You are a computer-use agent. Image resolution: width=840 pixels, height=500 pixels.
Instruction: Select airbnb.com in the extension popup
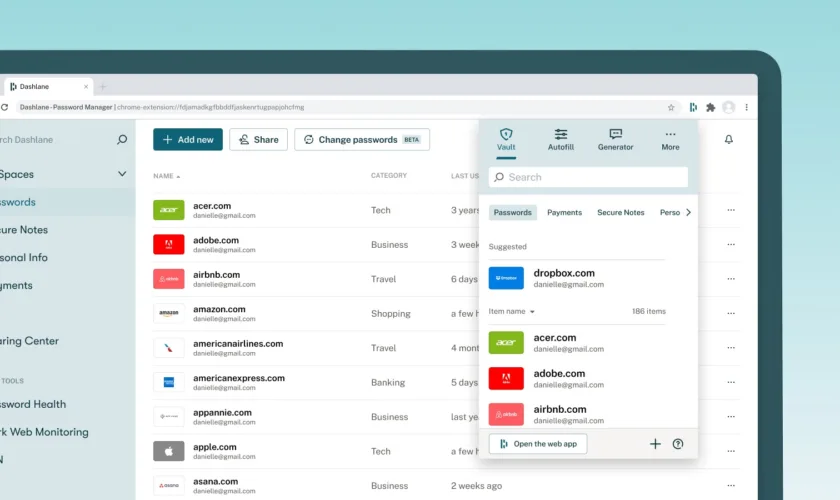click(x=576, y=414)
